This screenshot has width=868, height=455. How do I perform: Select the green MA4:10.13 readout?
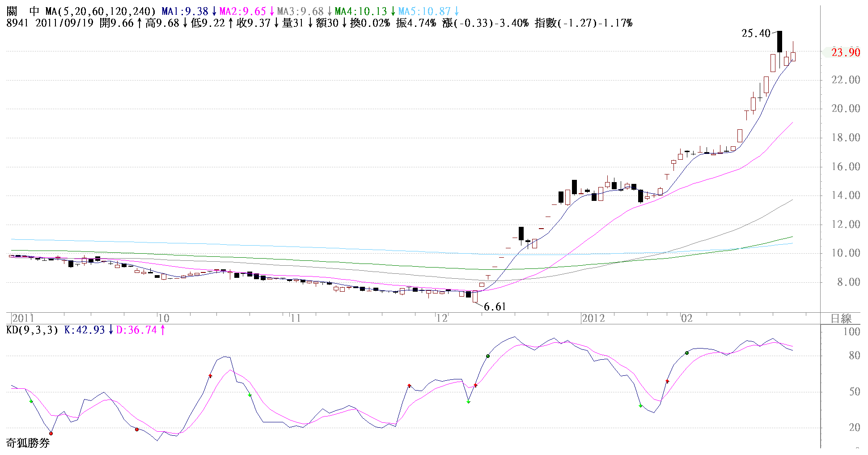point(361,11)
